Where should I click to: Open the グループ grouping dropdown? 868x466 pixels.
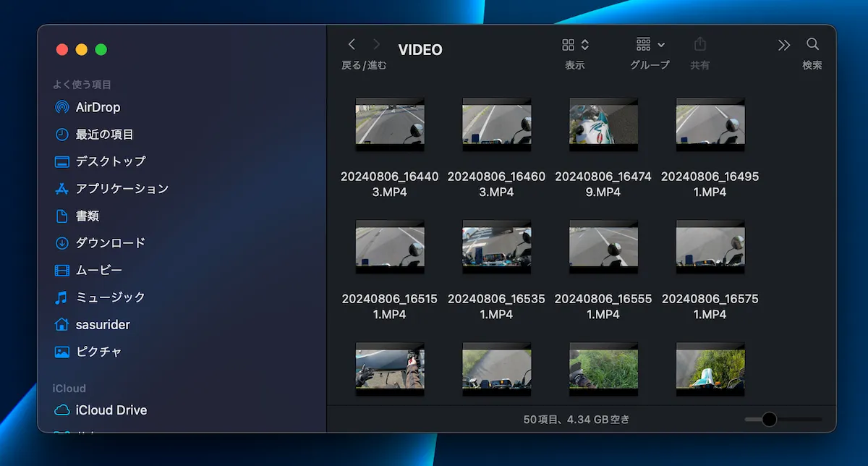(650, 45)
